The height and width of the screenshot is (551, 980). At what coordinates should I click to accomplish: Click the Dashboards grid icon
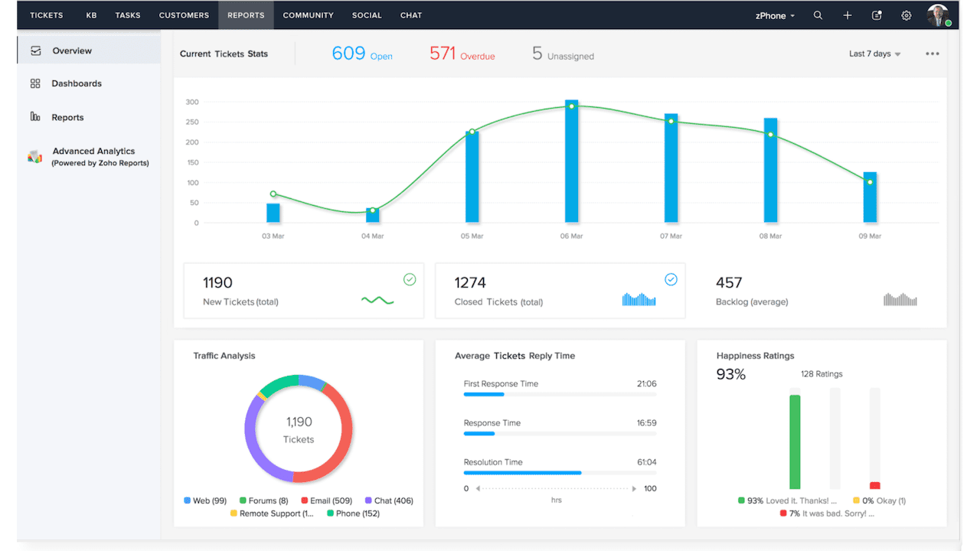click(x=35, y=83)
